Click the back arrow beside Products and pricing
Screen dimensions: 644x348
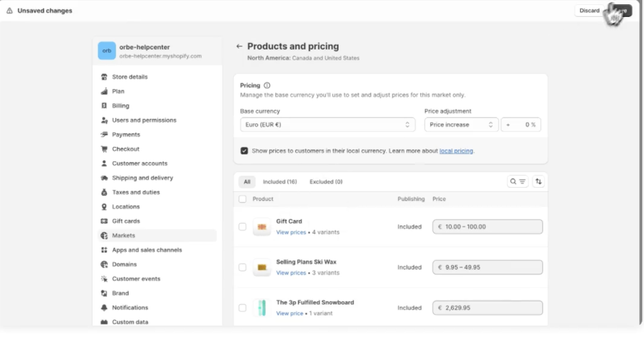(239, 46)
